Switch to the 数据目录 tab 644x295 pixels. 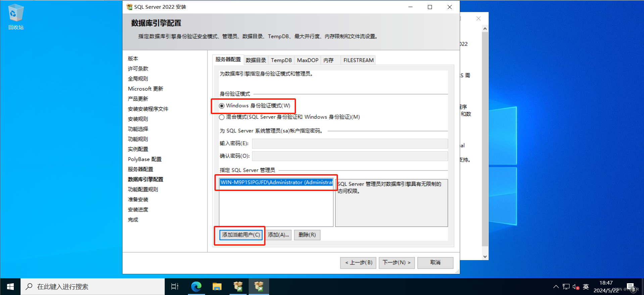pyautogui.click(x=256, y=60)
